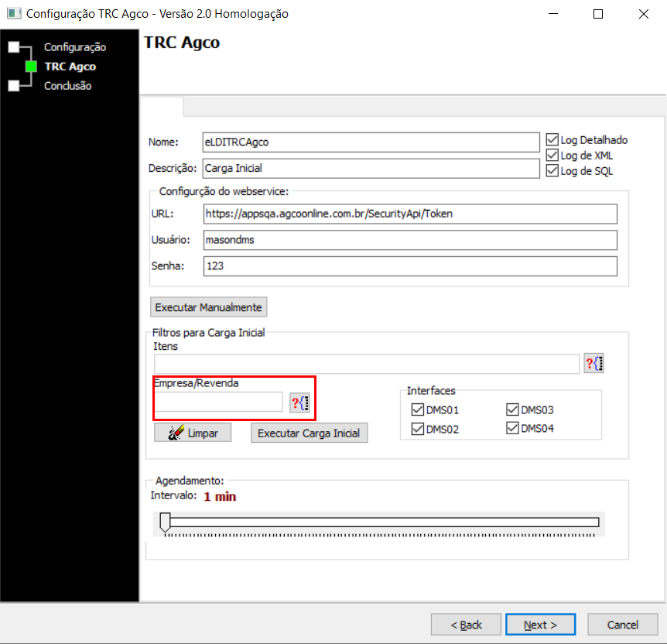The height and width of the screenshot is (644, 667).
Task: Uncheck the DMS03 interface
Action: tap(512, 409)
